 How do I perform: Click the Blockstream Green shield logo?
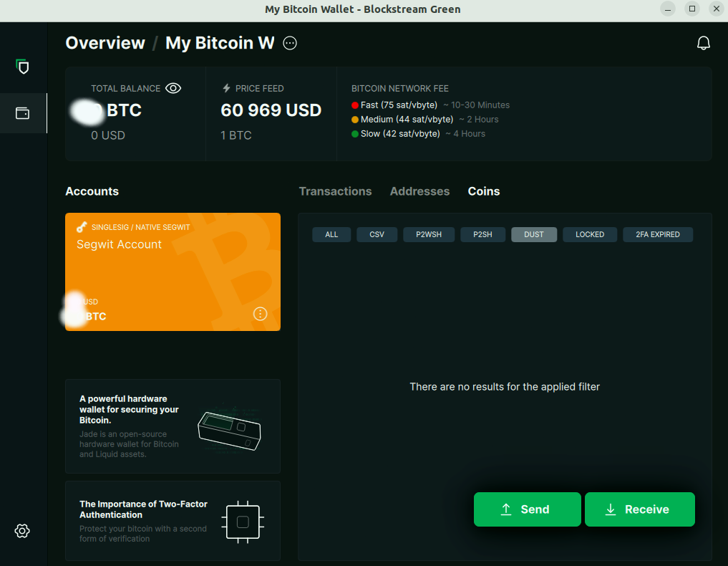click(x=22, y=67)
